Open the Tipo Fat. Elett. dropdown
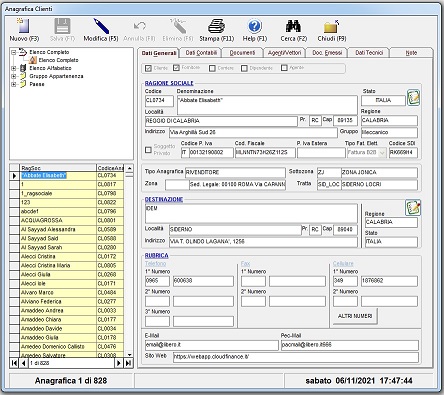 [x=382, y=153]
